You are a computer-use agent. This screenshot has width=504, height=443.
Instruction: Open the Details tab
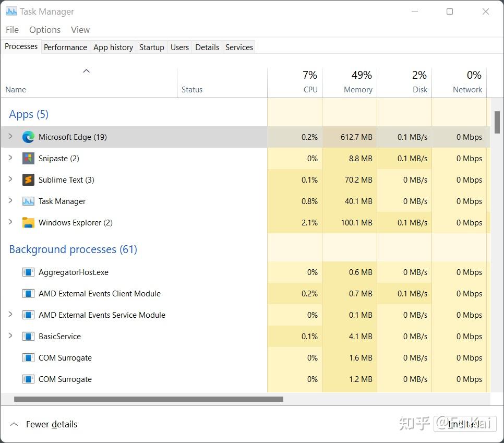pyautogui.click(x=207, y=47)
